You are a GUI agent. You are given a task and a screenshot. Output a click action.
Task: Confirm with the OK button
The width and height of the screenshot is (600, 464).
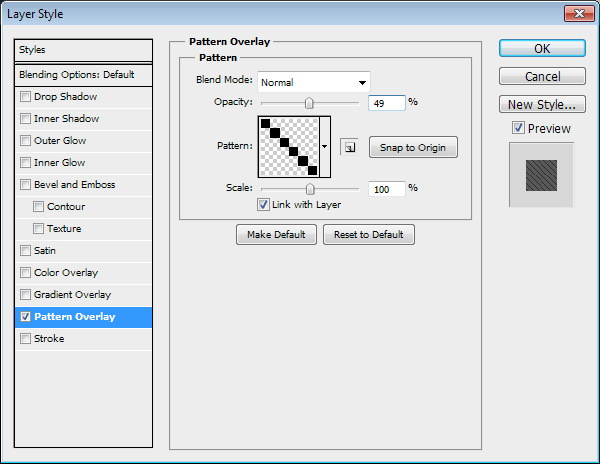click(x=542, y=49)
